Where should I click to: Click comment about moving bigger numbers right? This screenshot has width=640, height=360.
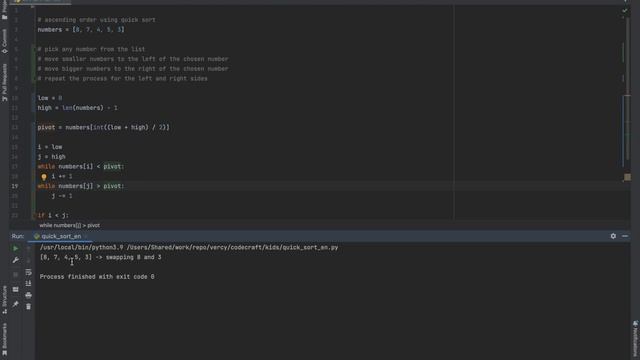tap(133, 69)
